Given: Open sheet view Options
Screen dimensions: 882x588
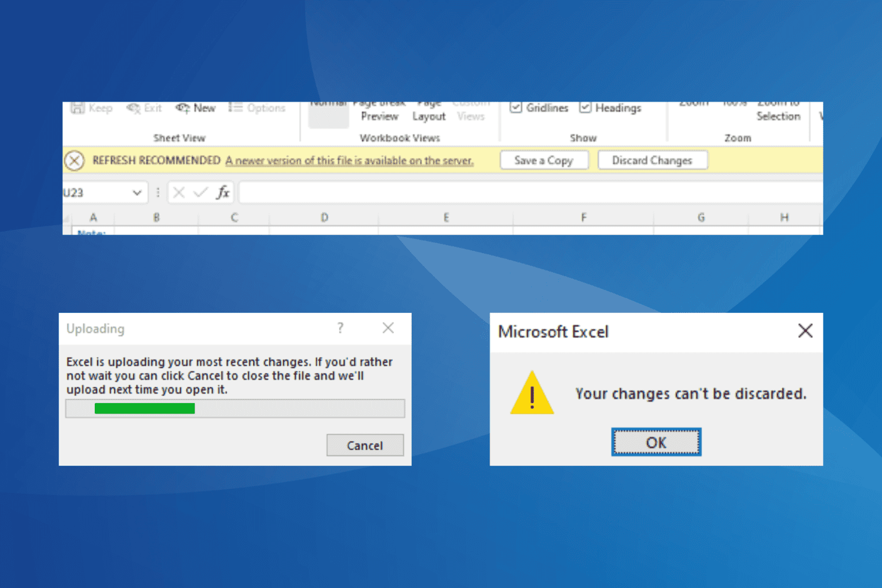Looking at the screenshot, I should click(257, 108).
